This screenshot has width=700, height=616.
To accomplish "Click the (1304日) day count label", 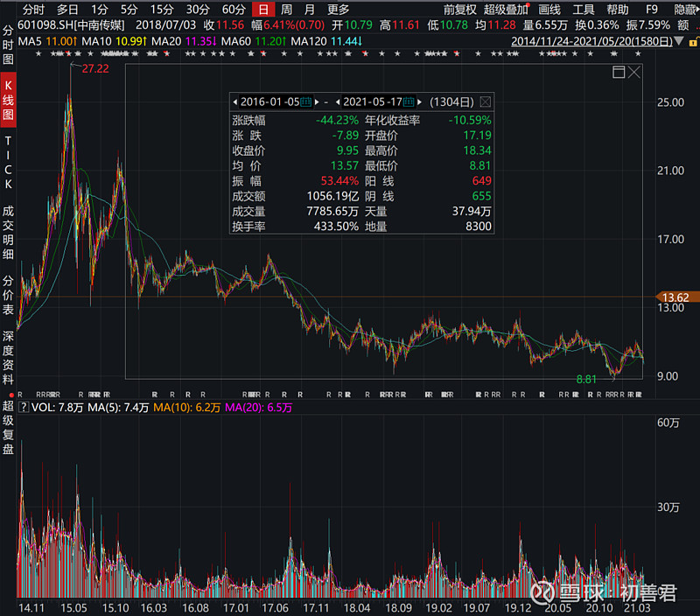I will (451, 101).
